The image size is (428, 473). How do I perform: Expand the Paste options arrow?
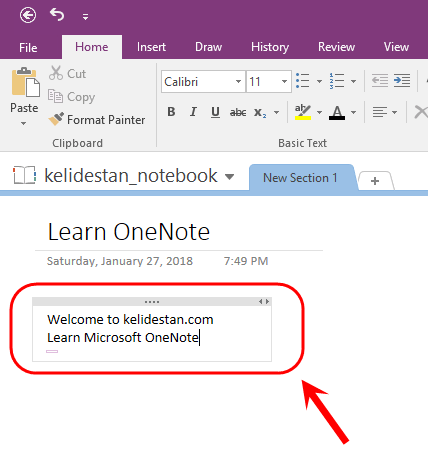[23, 123]
